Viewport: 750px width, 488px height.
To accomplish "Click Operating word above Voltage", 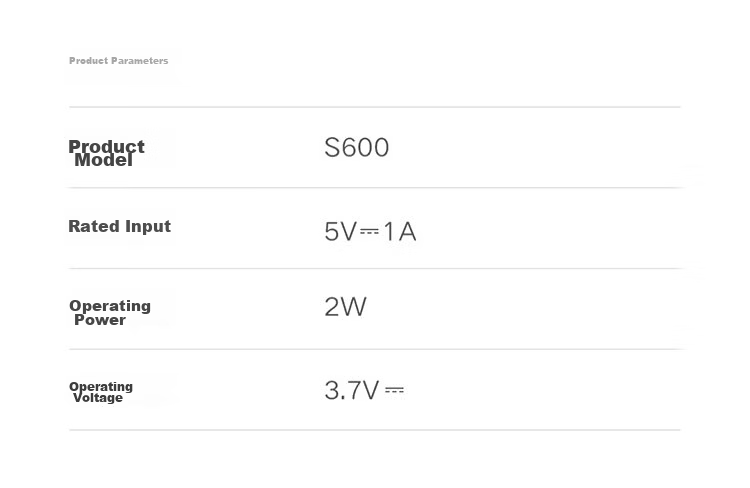I will (101, 387).
